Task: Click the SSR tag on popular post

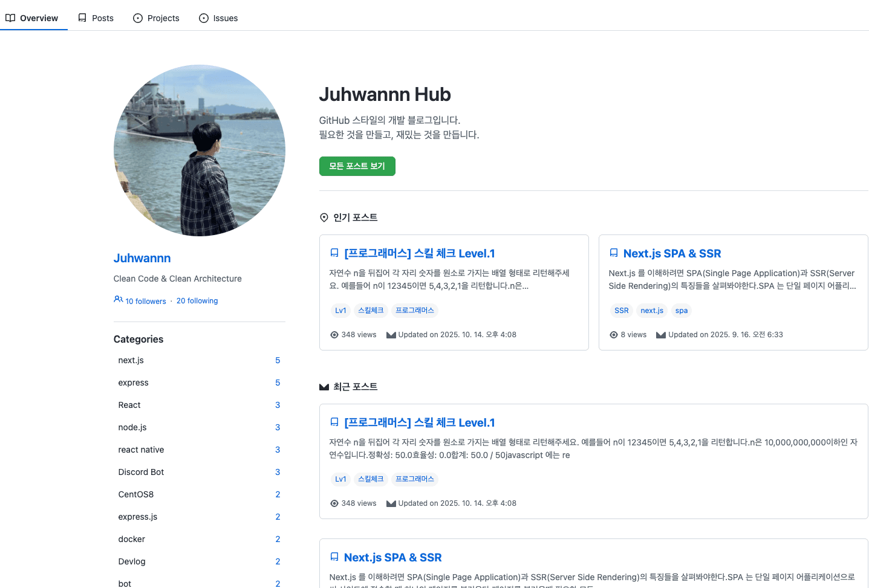Action: pos(621,311)
